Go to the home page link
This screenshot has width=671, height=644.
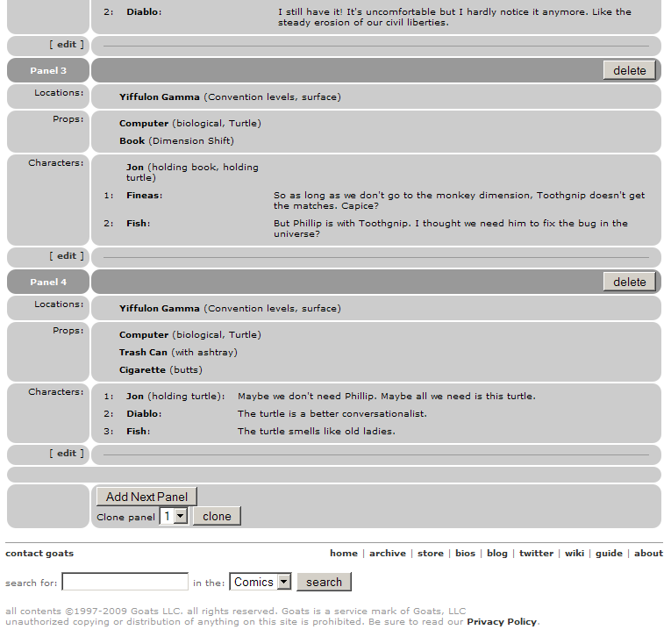tap(343, 554)
